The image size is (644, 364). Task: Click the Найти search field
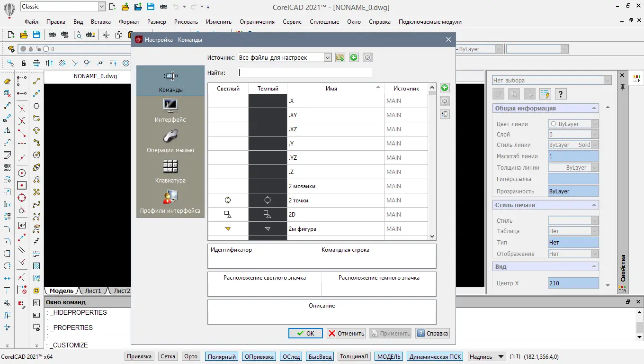(x=305, y=72)
